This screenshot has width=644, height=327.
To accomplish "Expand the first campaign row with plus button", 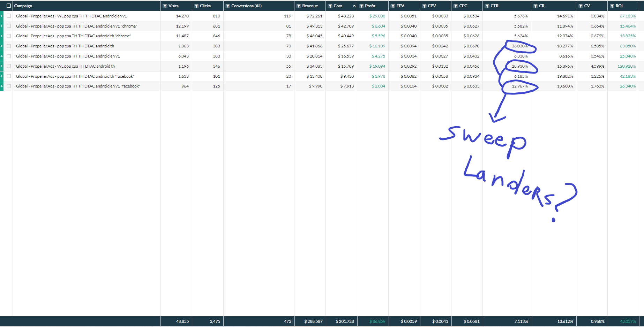I will (2, 16).
